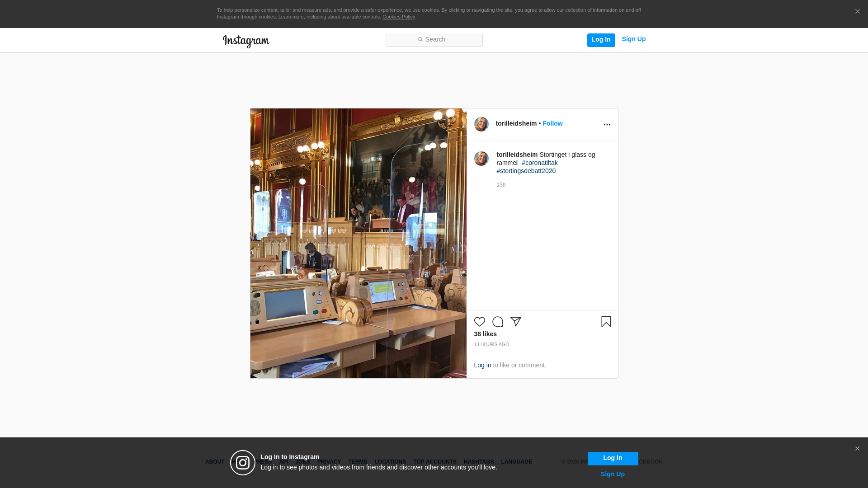Open the LOCATIONS footer link

pyautogui.click(x=390, y=462)
